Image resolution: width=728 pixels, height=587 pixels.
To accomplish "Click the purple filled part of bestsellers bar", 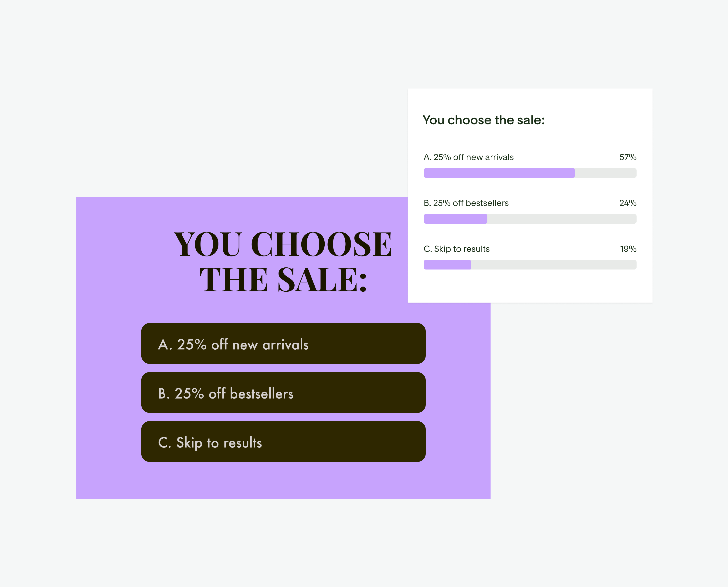I will (x=455, y=219).
